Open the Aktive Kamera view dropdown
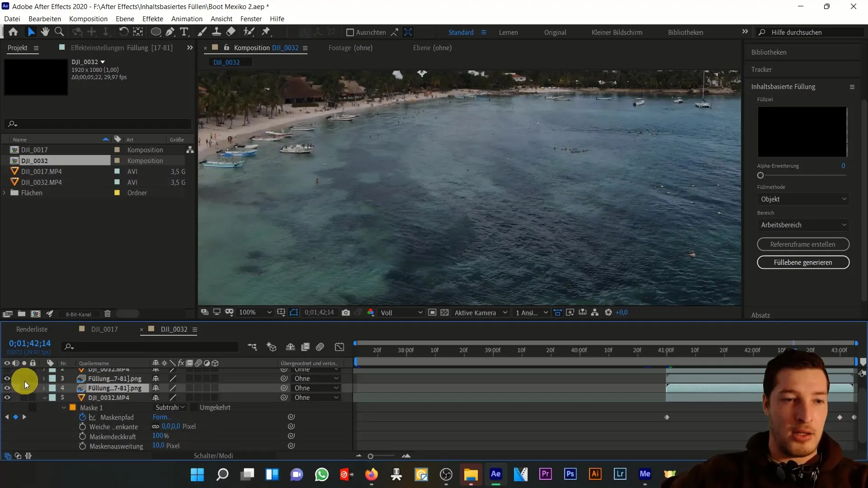Image resolution: width=868 pixels, height=488 pixels. 481,313
